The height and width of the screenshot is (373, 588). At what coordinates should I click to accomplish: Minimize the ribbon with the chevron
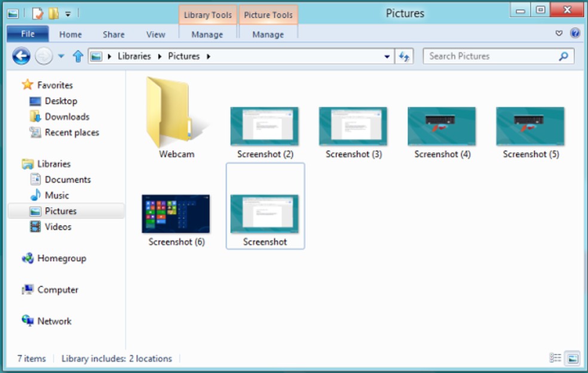click(x=559, y=33)
